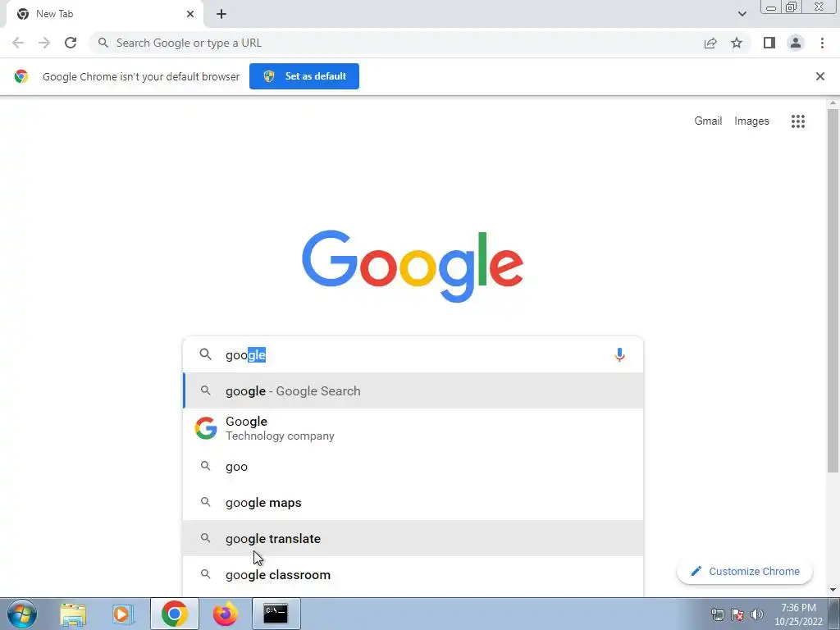Screen dimensions: 840x630
Task: Click the Customize Chrome button
Action: coord(745,571)
